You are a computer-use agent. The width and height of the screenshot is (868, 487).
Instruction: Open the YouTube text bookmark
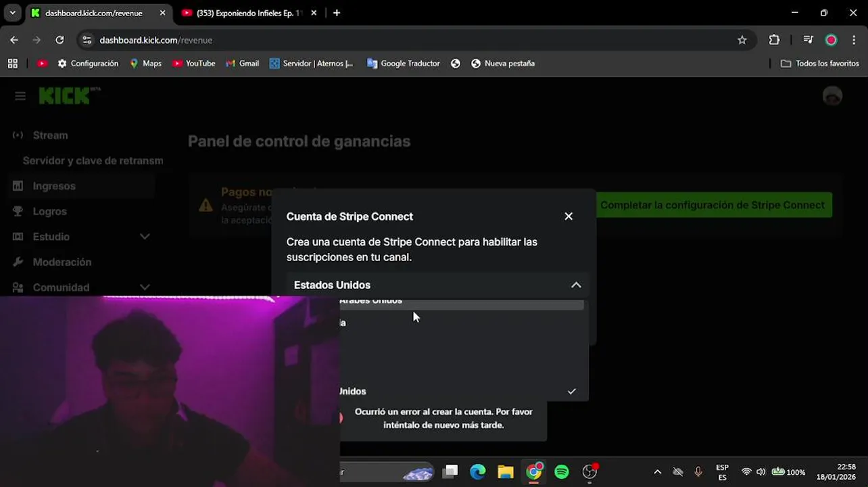193,63
